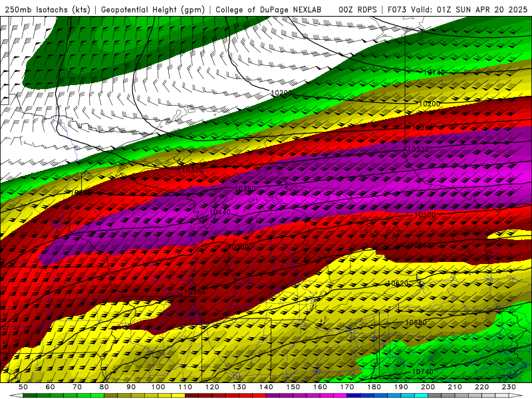The height and width of the screenshot is (399, 532).
Task: Click the 100 label on the color scale
Action: click(x=158, y=387)
